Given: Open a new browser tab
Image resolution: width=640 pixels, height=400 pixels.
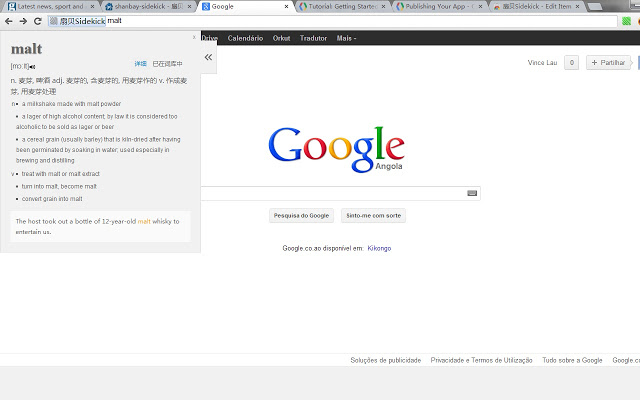Looking at the screenshot, I should tap(594, 7).
